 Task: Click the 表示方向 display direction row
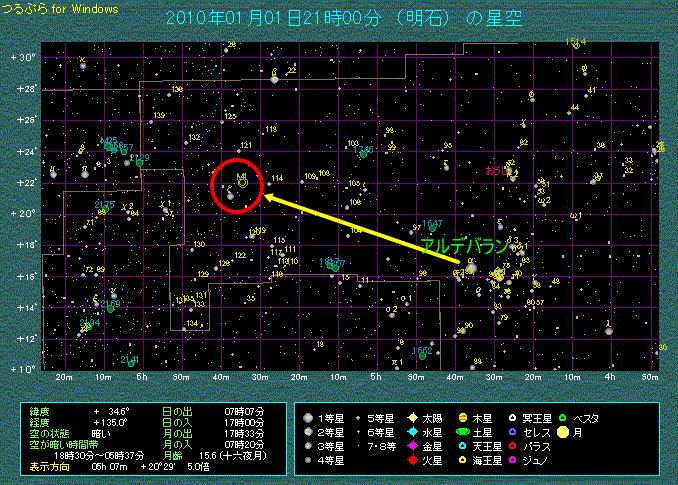90,465
